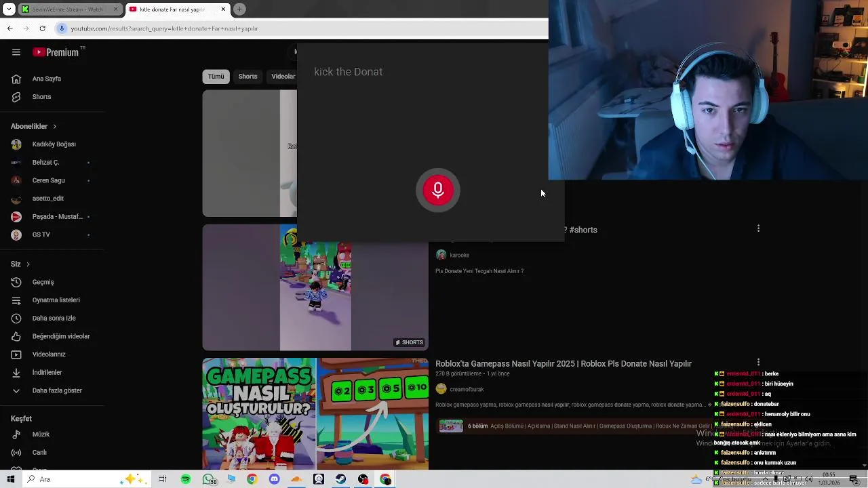Image resolution: width=868 pixels, height=488 pixels.
Task: Open Task View on the taskbar
Action: tap(163, 479)
